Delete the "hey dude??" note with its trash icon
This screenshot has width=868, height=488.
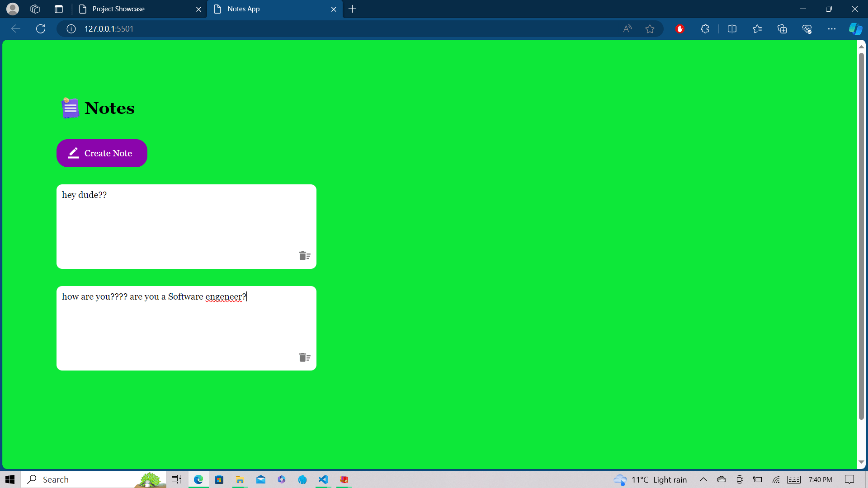pyautogui.click(x=304, y=256)
